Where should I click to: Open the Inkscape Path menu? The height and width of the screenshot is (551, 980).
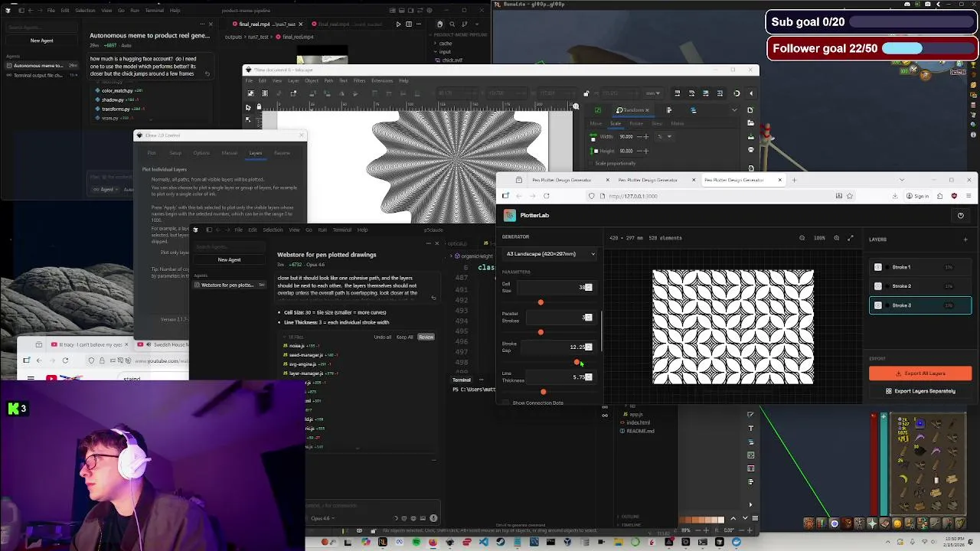[x=328, y=80]
